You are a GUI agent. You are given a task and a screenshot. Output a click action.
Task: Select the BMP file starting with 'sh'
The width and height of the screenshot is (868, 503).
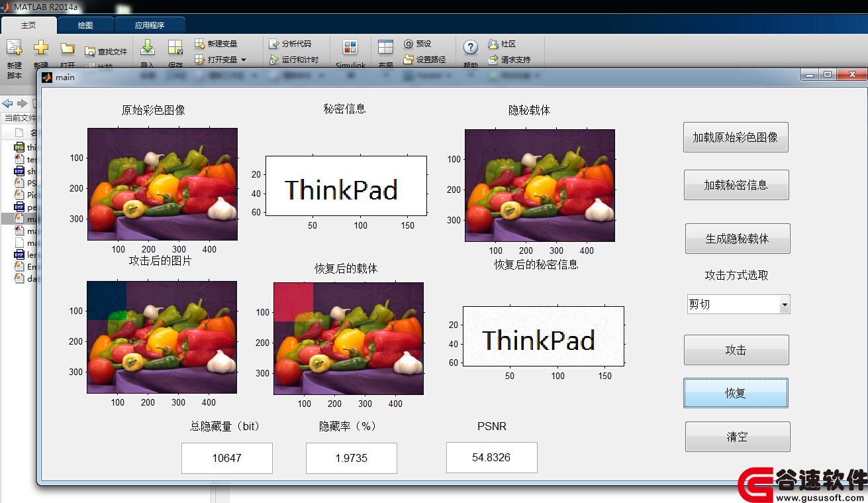(25, 171)
